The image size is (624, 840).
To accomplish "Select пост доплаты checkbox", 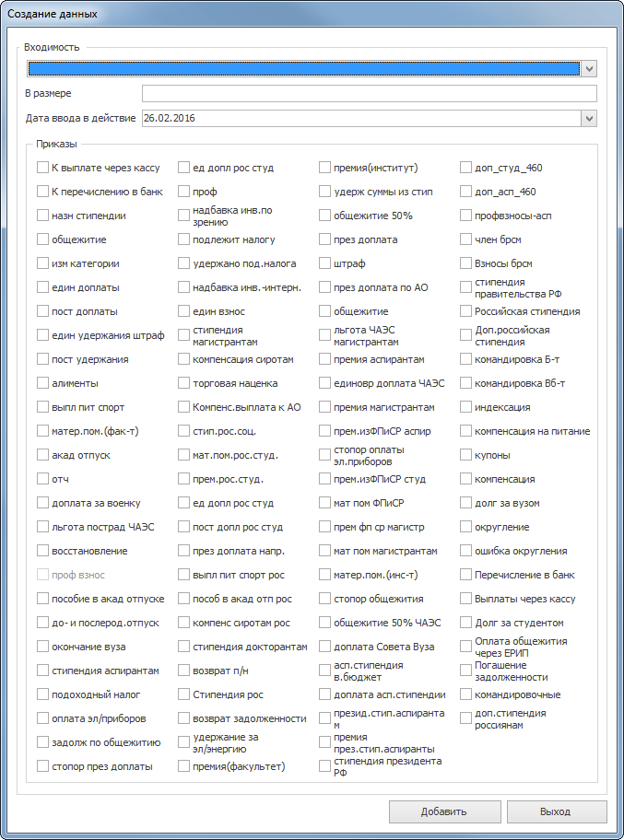I will (43, 311).
